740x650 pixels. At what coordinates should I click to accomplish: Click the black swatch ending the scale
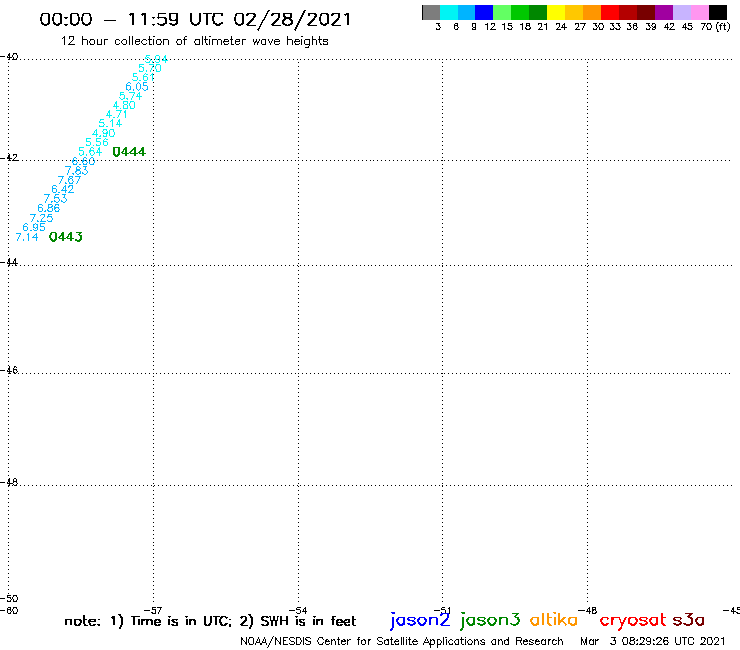[717, 13]
